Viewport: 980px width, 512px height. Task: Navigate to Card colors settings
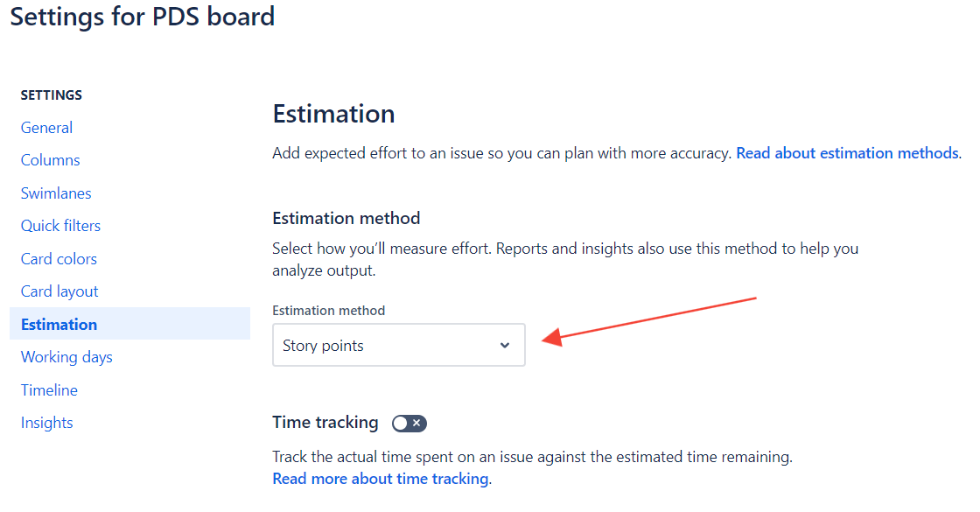click(x=59, y=259)
